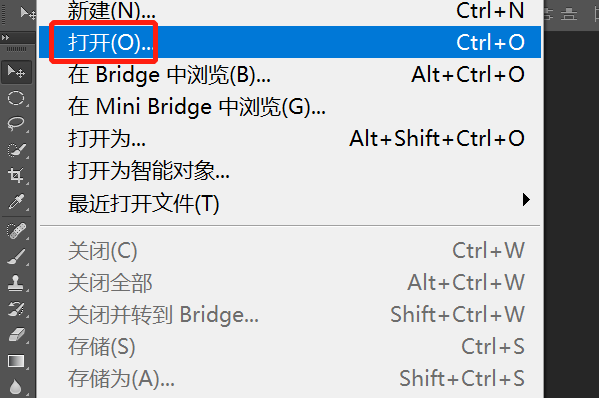Select the Quick Selection tool
This screenshot has width=599, height=398.
pyautogui.click(x=16, y=150)
